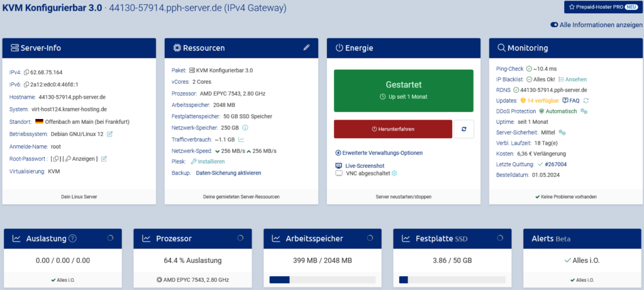644x290 pixels.
Task: Click the Festplatte usage progress bar
Action: [452, 280]
